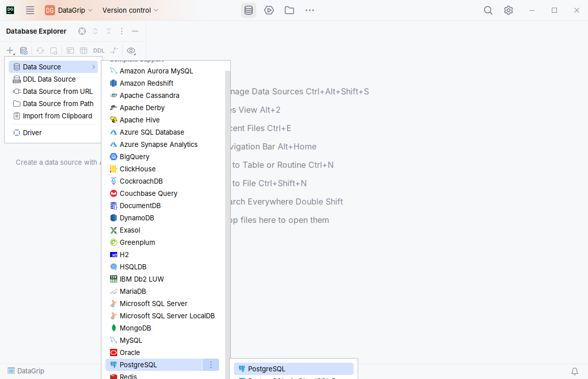Open the Data Sources settings icon in toolbar

(24, 51)
